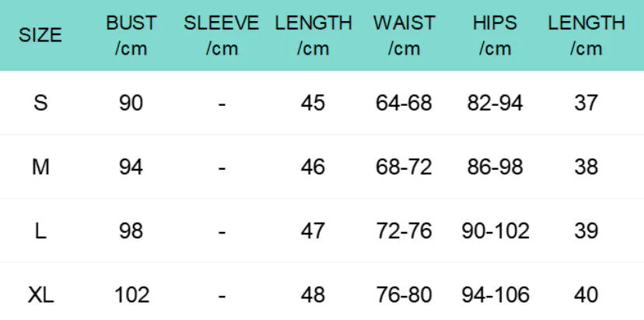This screenshot has width=644, height=320.
Task: Click the XL size label
Action: tap(40, 295)
